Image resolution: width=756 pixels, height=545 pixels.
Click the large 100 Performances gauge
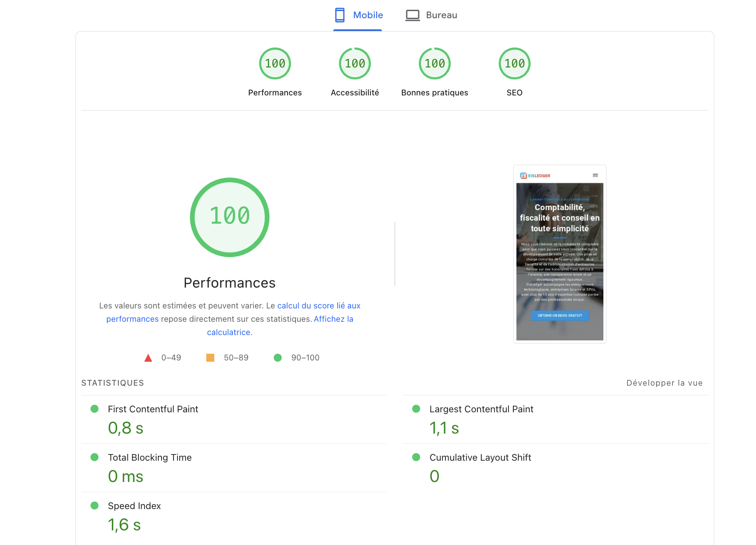point(229,217)
